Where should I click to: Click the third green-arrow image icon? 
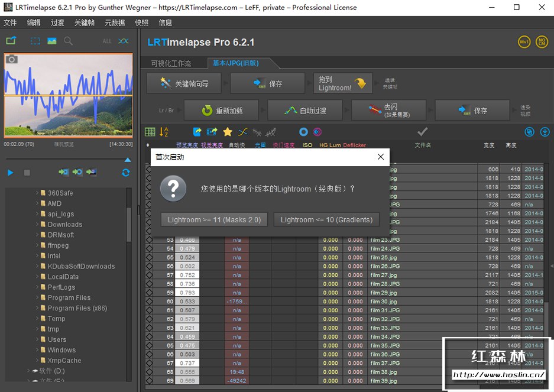pos(91,172)
